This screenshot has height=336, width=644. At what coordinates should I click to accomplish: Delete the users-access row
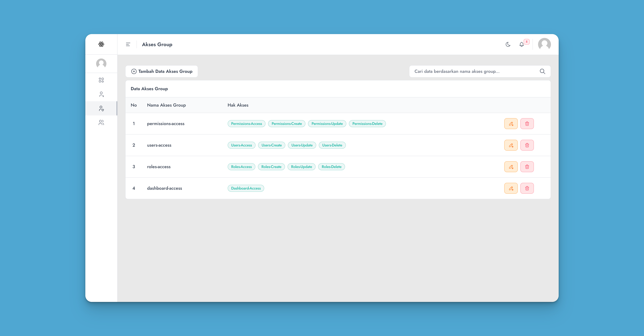(x=527, y=145)
